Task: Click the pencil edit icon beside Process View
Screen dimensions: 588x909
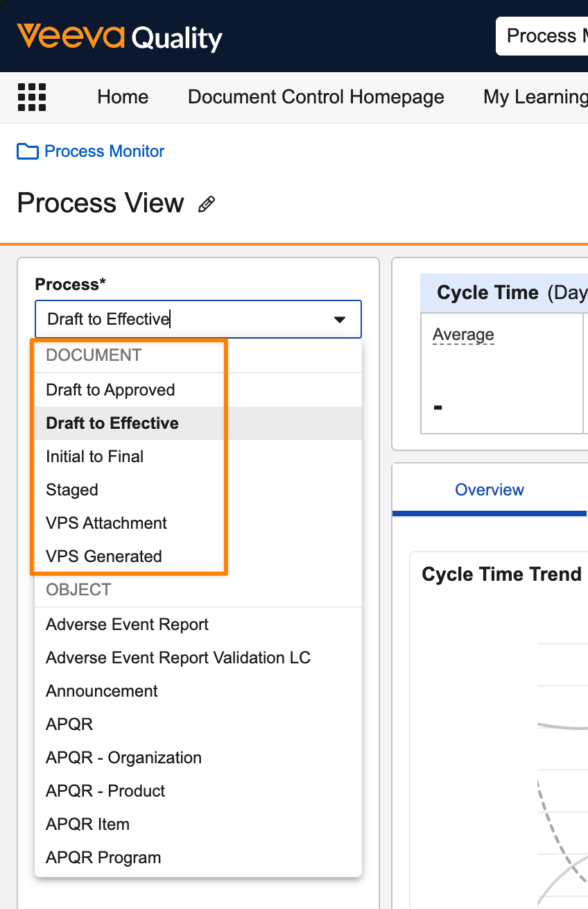Action: click(x=207, y=204)
